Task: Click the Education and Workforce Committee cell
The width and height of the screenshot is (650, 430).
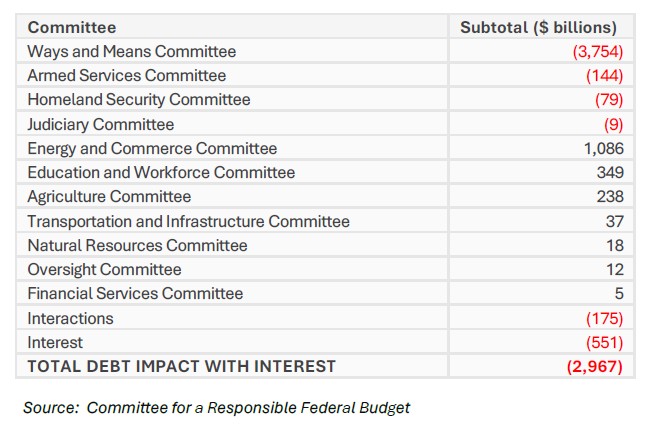Action: tap(161, 172)
